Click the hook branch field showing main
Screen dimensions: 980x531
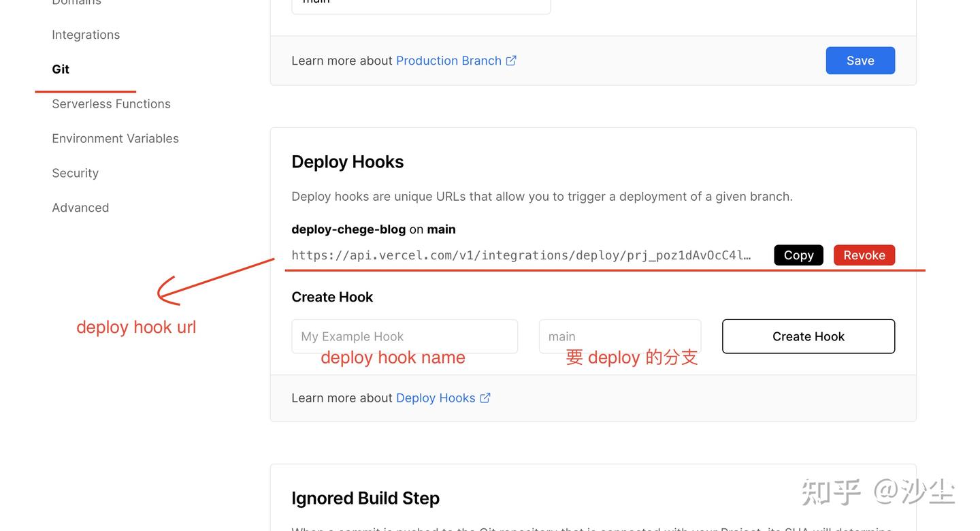(619, 336)
